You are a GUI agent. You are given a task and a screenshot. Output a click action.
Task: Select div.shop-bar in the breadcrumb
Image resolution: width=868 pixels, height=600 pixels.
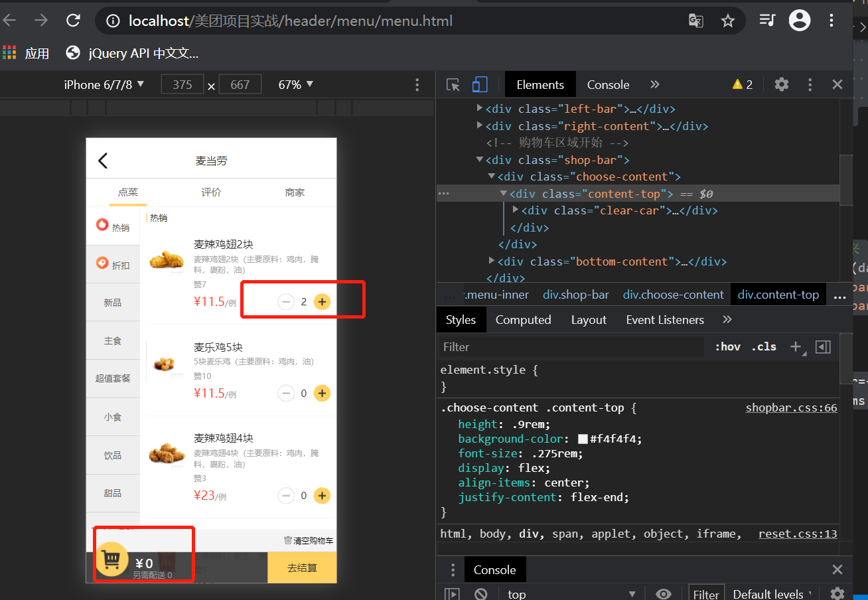point(575,295)
